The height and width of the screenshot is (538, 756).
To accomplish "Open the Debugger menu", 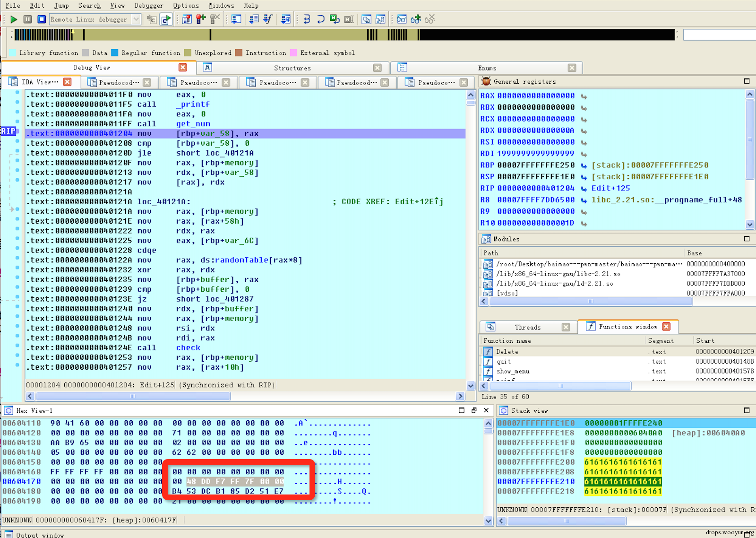I will click(x=148, y=6).
